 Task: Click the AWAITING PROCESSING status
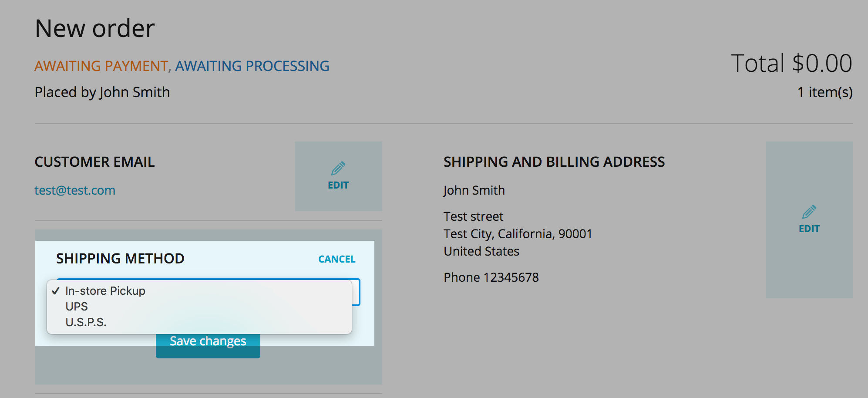pos(252,66)
